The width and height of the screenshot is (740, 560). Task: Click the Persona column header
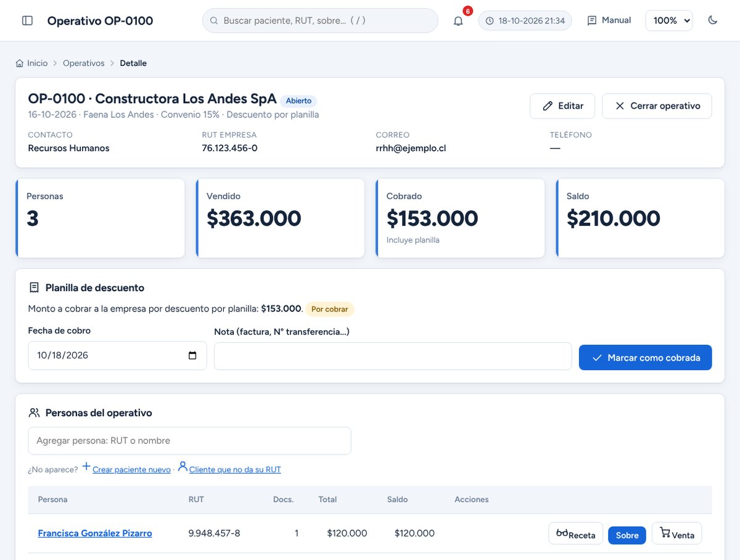[x=53, y=500]
